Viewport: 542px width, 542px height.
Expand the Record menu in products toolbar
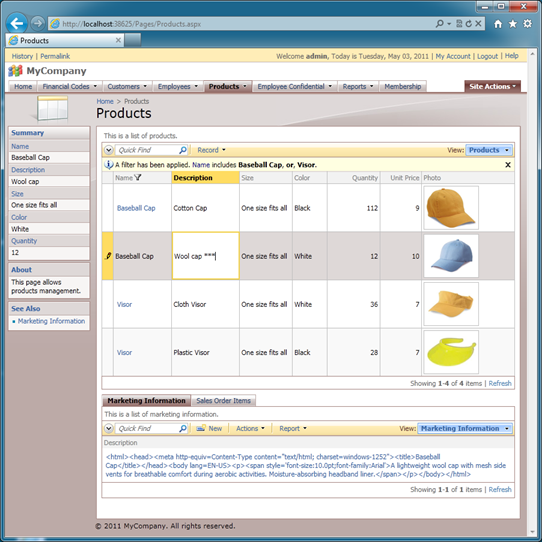[x=211, y=150]
